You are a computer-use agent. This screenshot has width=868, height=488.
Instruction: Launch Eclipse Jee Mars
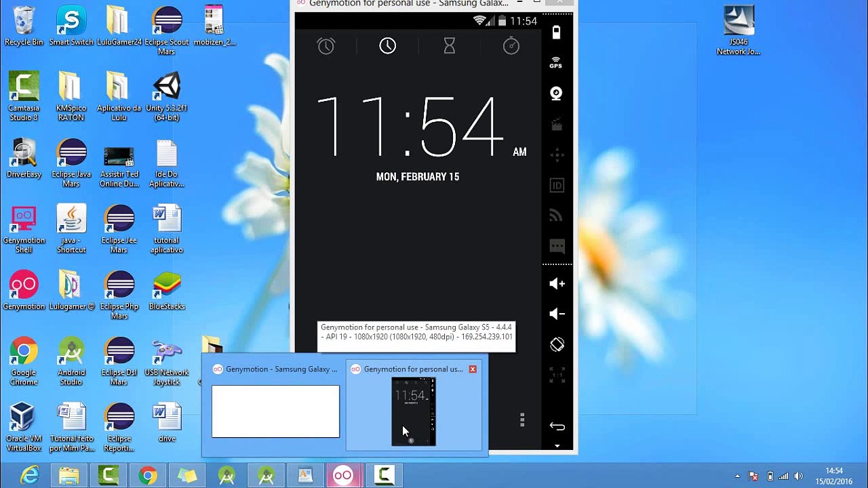[x=119, y=229]
